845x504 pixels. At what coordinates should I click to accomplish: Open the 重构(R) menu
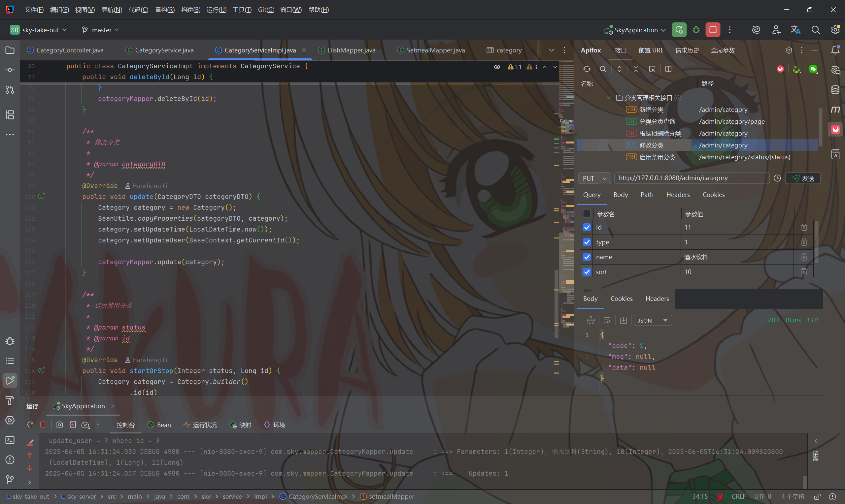pos(164,10)
